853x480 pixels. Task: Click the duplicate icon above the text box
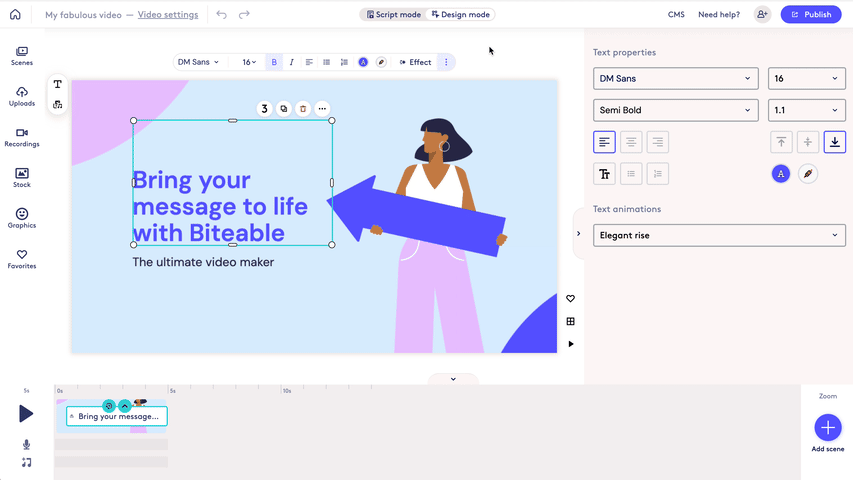tap(284, 109)
